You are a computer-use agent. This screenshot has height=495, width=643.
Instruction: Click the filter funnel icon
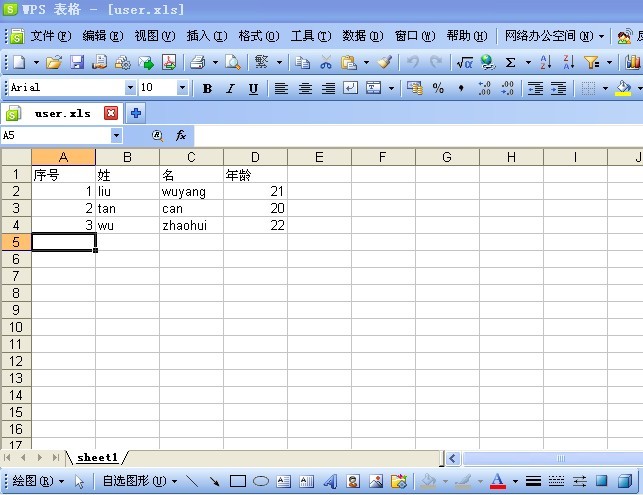(592, 62)
